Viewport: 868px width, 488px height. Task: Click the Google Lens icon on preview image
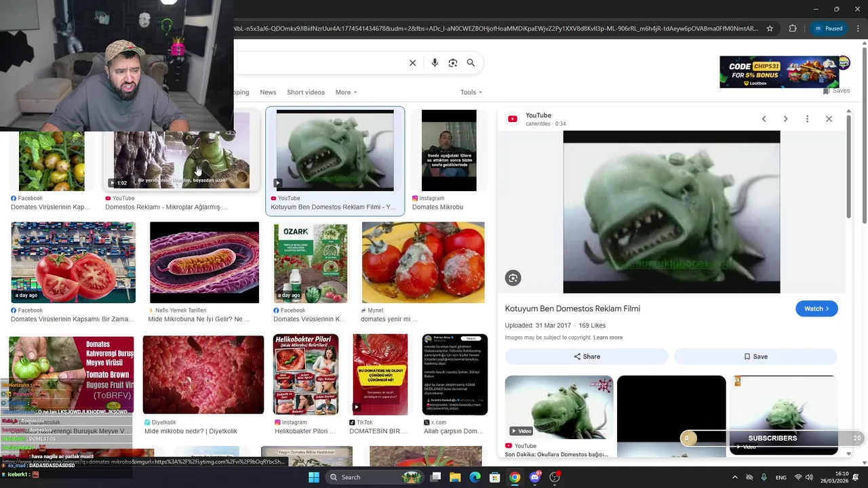tap(513, 278)
